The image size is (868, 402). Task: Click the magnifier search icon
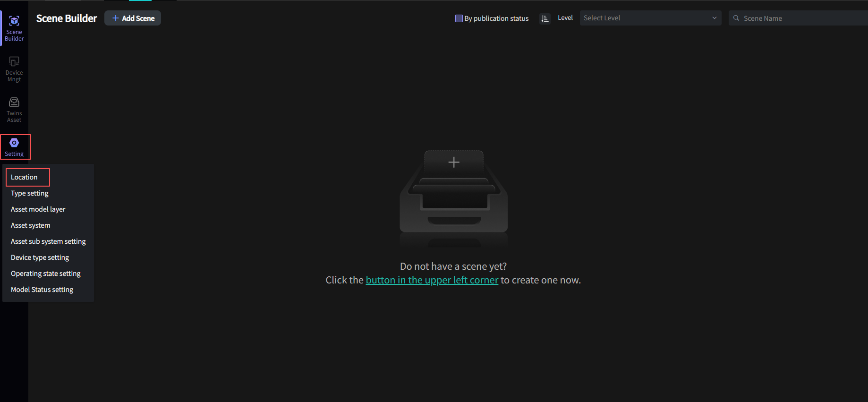[736, 18]
